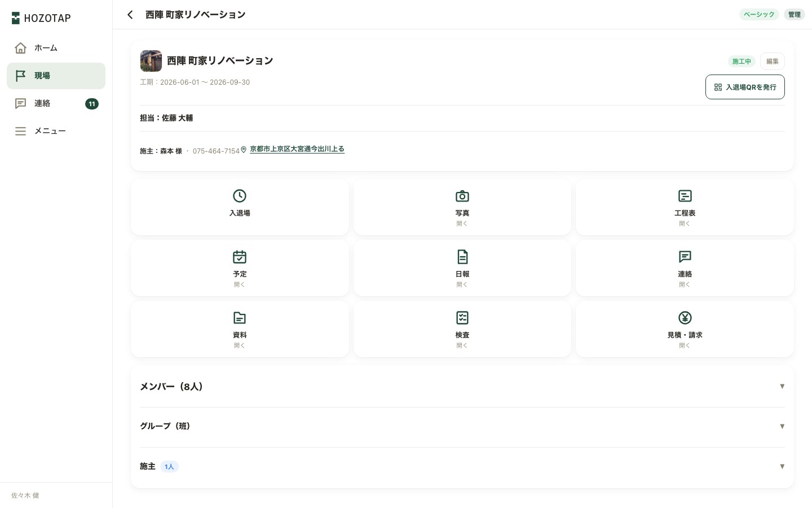Open the 連絡 chat bubble tile icon

685,257
